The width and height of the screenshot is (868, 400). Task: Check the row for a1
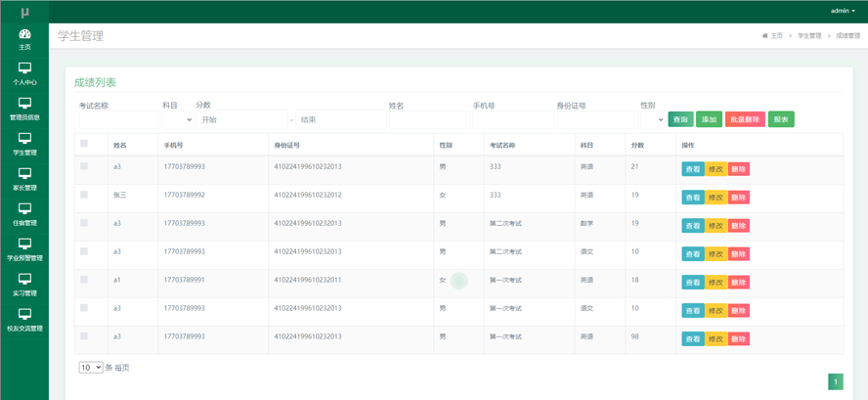point(84,280)
